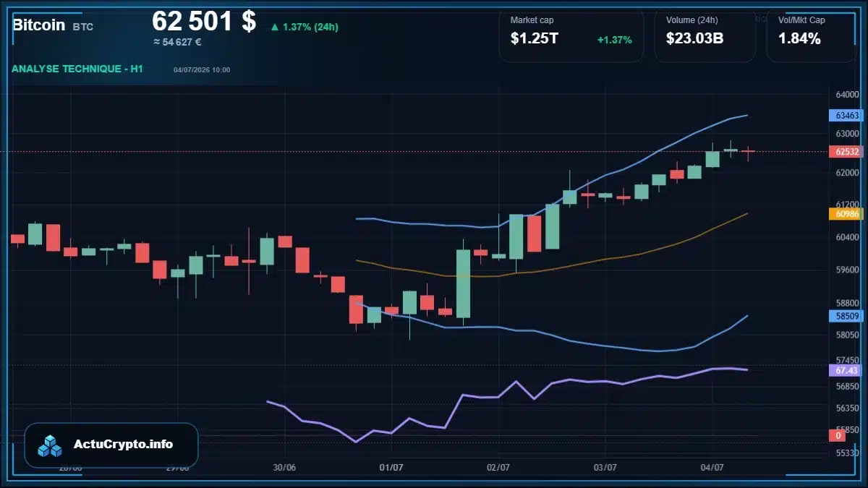
Task: Click the ≈ 54 627 € euro price
Action: (x=177, y=42)
